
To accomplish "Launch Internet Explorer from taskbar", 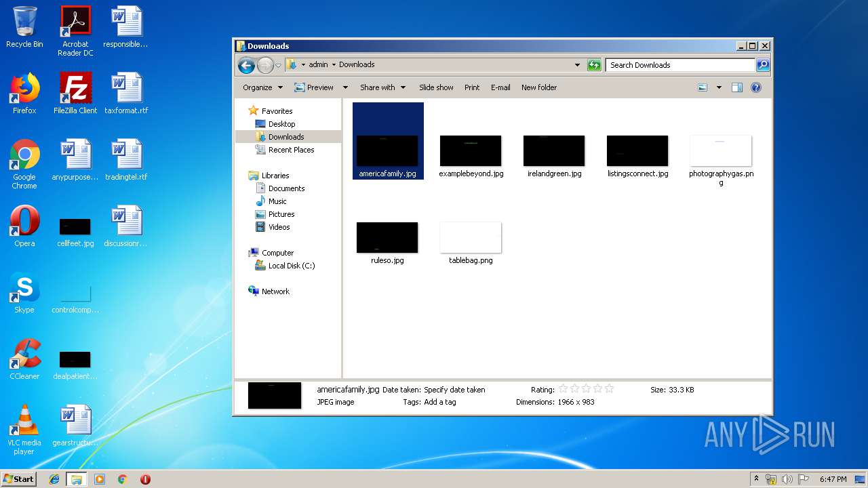I will click(x=54, y=479).
